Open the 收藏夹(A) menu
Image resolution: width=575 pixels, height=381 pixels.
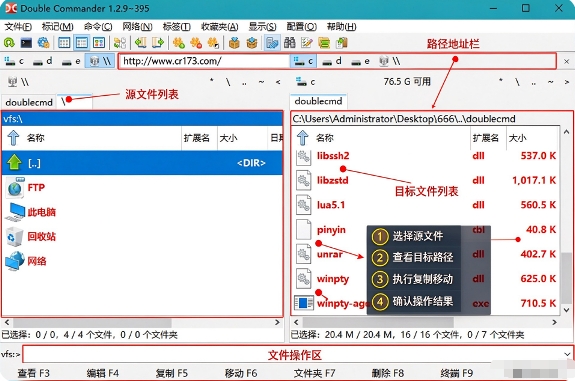[x=220, y=27]
